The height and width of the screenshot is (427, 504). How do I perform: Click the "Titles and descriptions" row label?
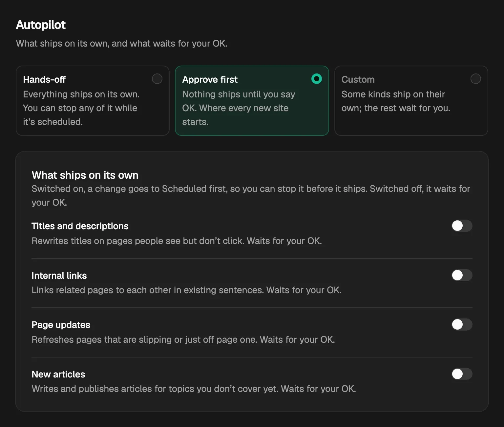click(80, 226)
